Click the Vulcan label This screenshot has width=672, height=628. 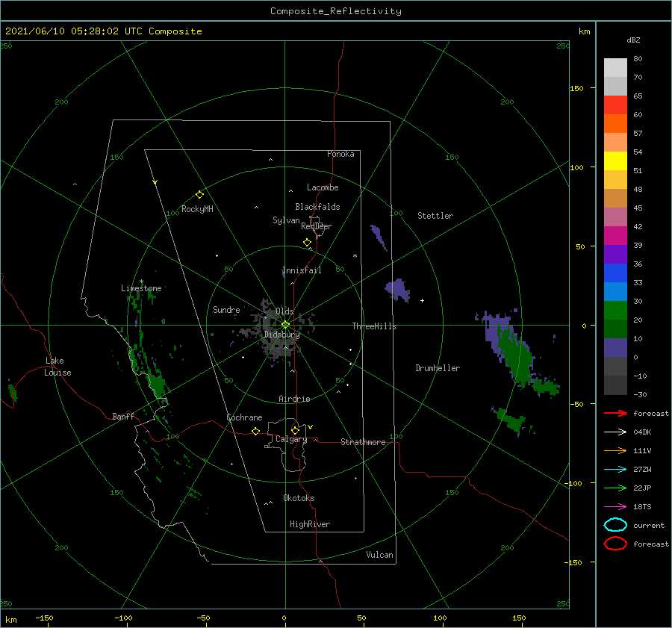(x=380, y=555)
